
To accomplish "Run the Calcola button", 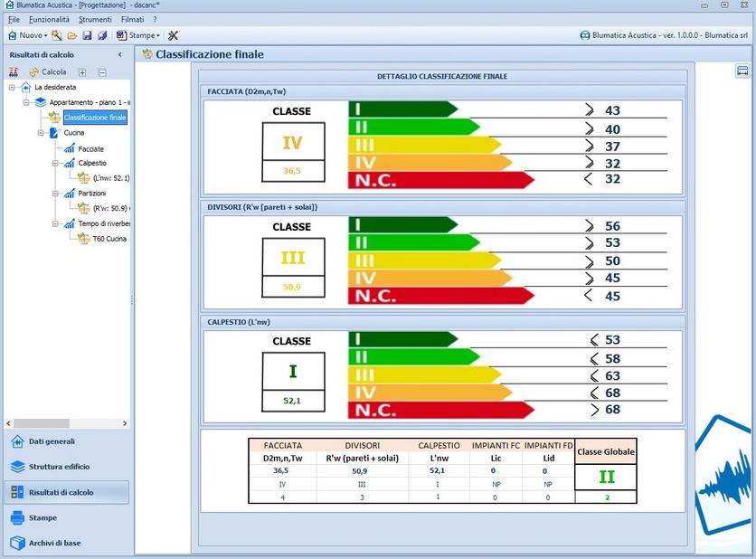I will [47, 72].
